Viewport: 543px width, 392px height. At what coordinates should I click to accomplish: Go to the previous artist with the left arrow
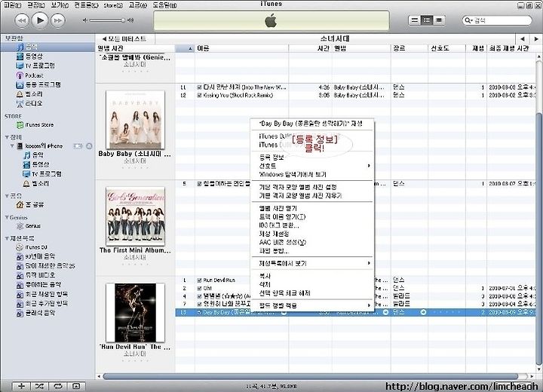523,38
